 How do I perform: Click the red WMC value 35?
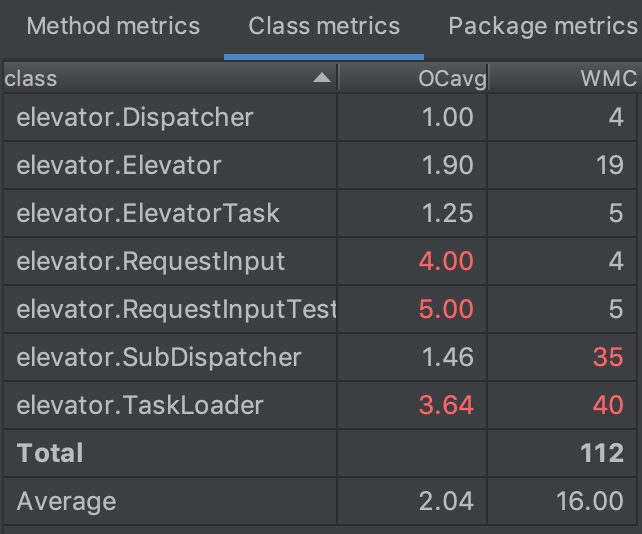[607, 357]
